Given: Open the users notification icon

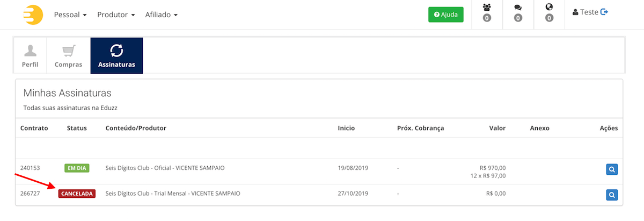Looking at the screenshot, I should [487, 8].
